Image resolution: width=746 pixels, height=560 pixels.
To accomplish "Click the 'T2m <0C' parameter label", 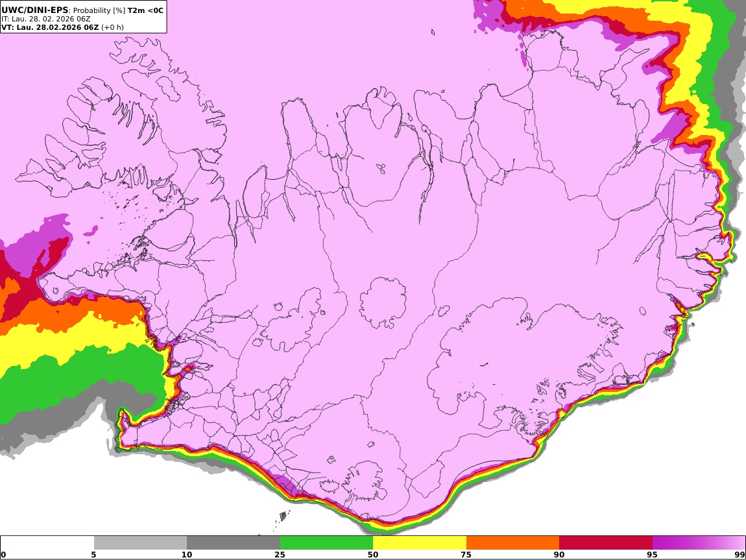I will click(145, 10).
